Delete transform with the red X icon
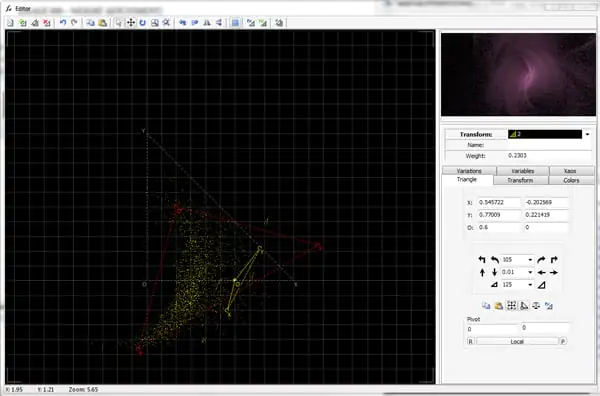Viewport: 600px width, 396px height. coord(47,23)
